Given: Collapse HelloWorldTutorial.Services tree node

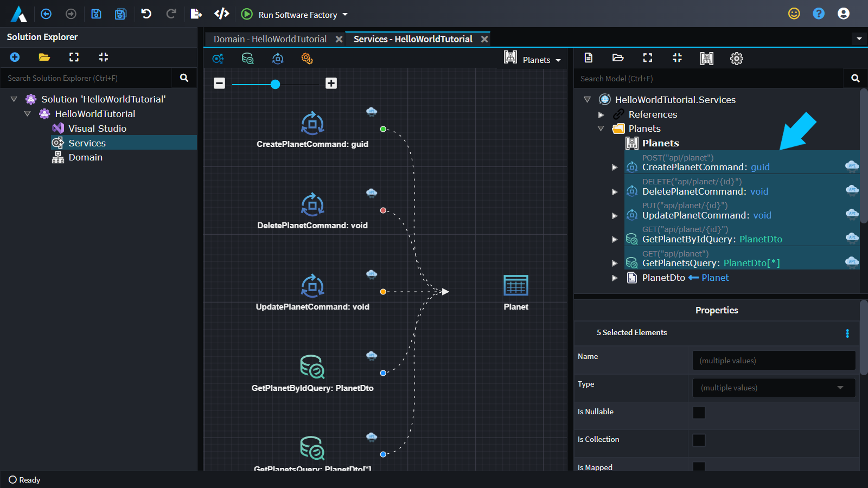Looking at the screenshot, I should pyautogui.click(x=587, y=100).
